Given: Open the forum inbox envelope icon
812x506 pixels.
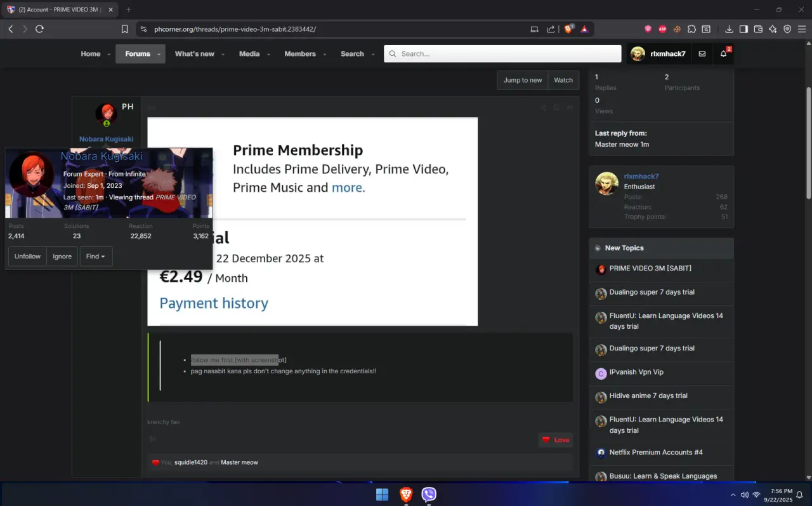Looking at the screenshot, I should click(x=702, y=54).
